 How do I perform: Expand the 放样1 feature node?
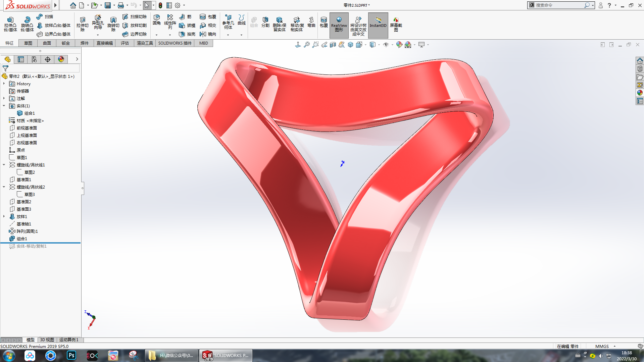(4, 216)
